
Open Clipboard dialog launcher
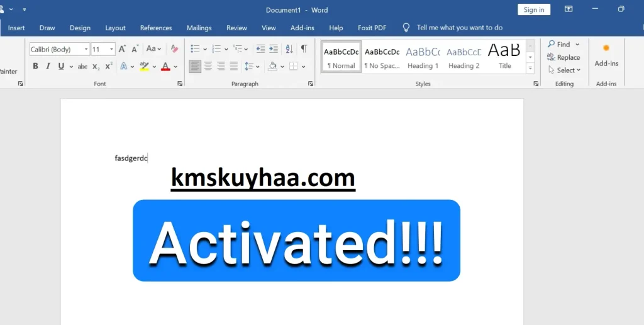click(x=20, y=84)
